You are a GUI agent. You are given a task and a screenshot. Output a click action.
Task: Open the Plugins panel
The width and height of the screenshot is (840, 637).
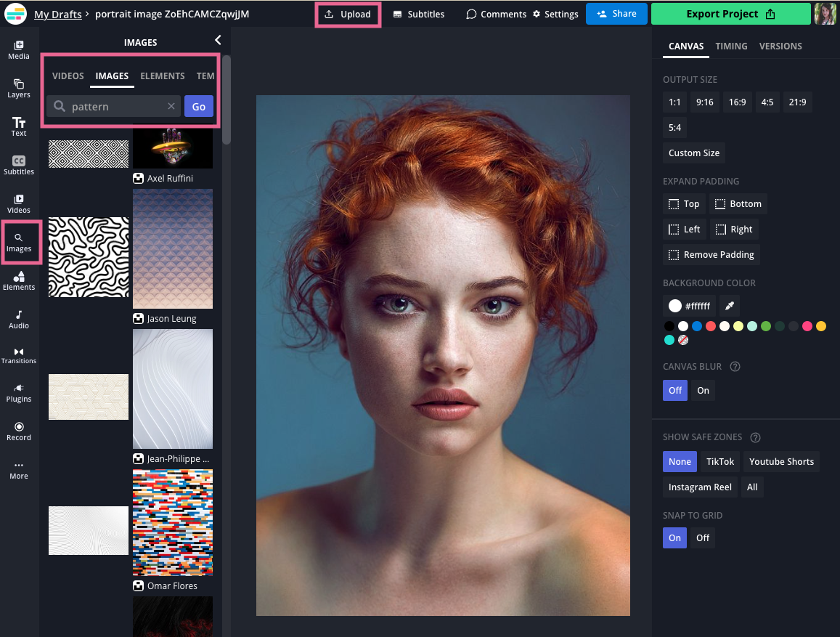pyautogui.click(x=19, y=392)
